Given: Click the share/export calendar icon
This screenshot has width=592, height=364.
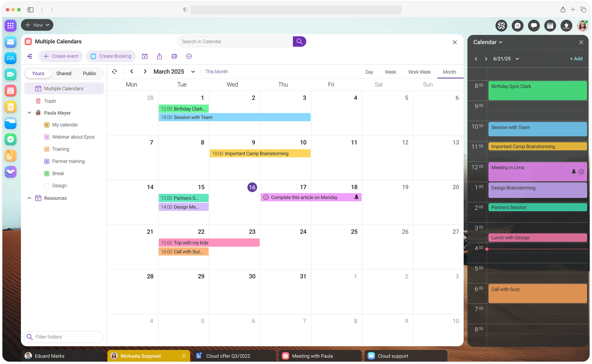Looking at the screenshot, I should [159, 56].
